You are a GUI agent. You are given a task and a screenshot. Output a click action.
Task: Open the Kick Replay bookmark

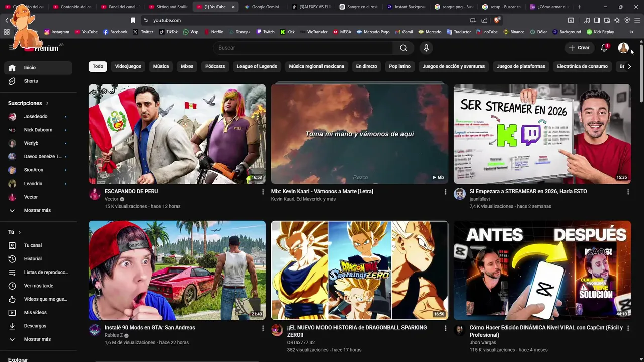pos(600,32)
